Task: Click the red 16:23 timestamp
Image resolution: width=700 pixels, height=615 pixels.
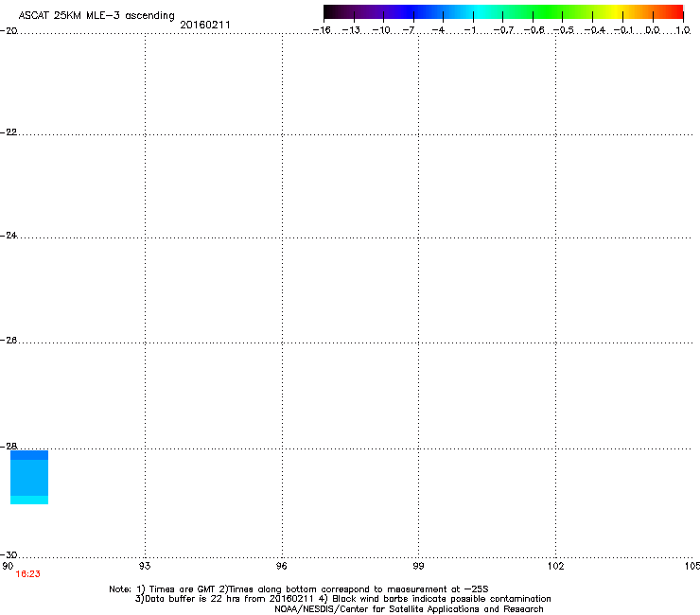Action: pos(27,574)
